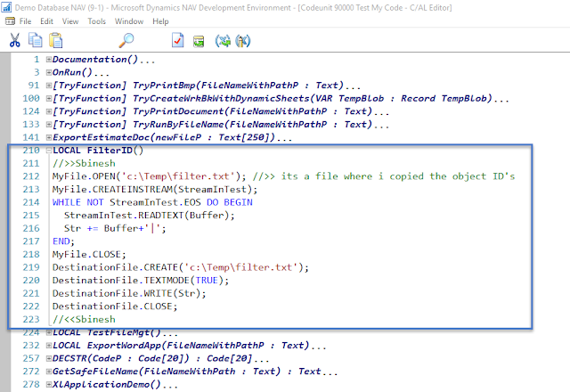Click the NAV application icon in title bar
Image resolution: width=570 pixels, height=392 pixels.
[x=6, y=7]
